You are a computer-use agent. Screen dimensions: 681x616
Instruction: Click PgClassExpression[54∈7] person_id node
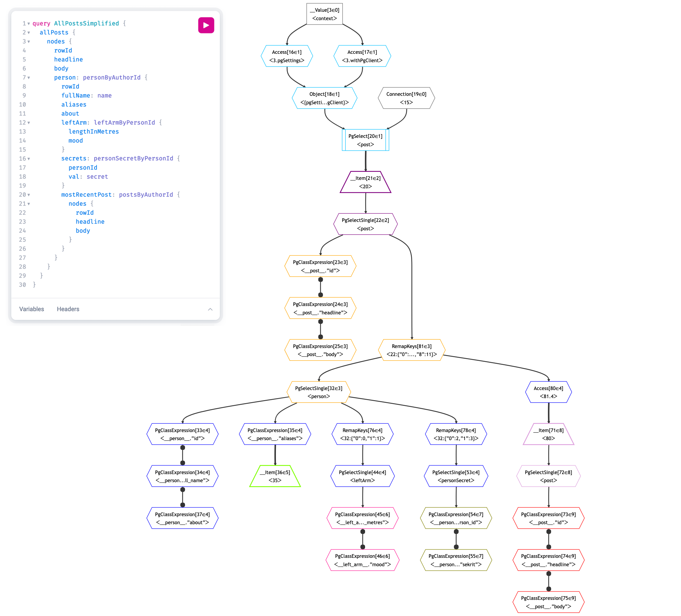pos(456,518)
